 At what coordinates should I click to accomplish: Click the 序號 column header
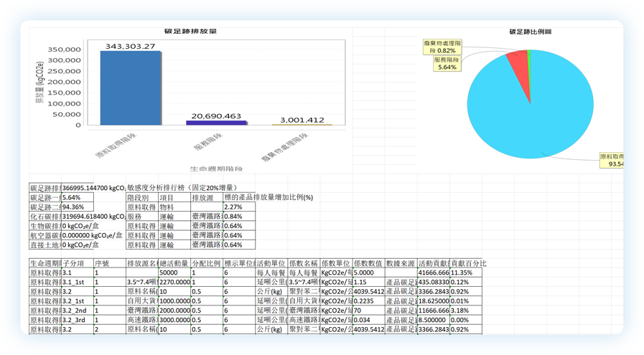[110, 263]
